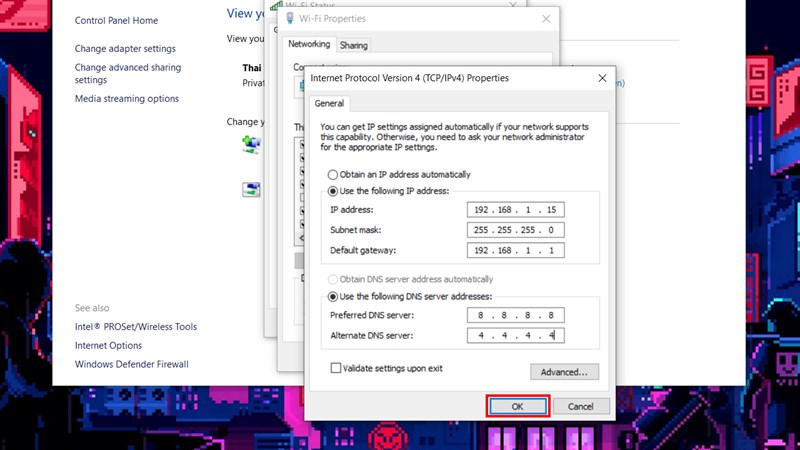
Task: Click the Wi-Fi Properties title bar icon
Action: [290, 19]
